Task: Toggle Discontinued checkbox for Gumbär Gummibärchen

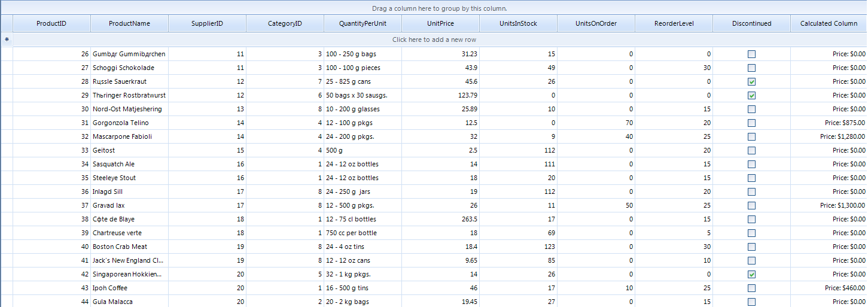Action: 751,54
